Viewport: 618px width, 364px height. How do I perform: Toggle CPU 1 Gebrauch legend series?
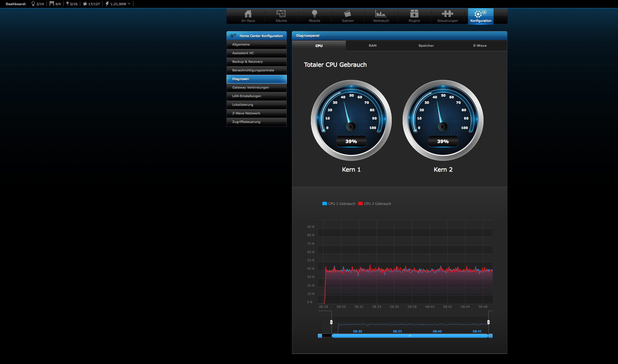tap(339, 203)
